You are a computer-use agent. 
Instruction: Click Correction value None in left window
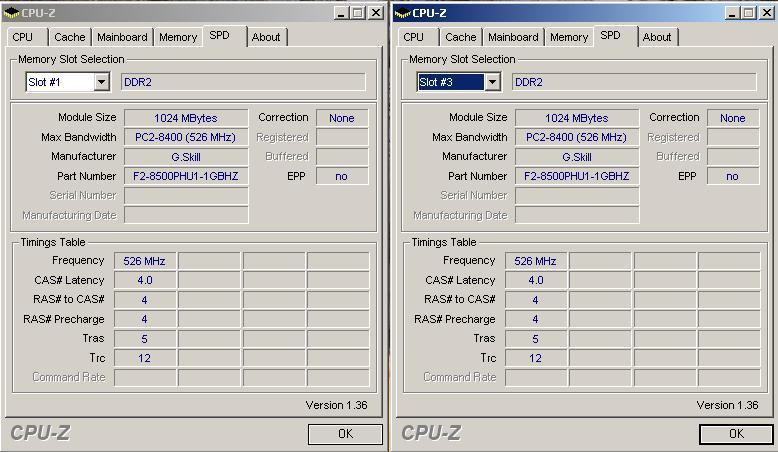coord(342,118)
